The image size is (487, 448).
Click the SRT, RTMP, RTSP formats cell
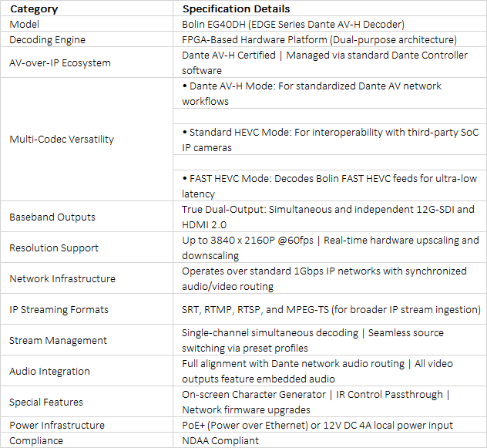tap(330, 309)
